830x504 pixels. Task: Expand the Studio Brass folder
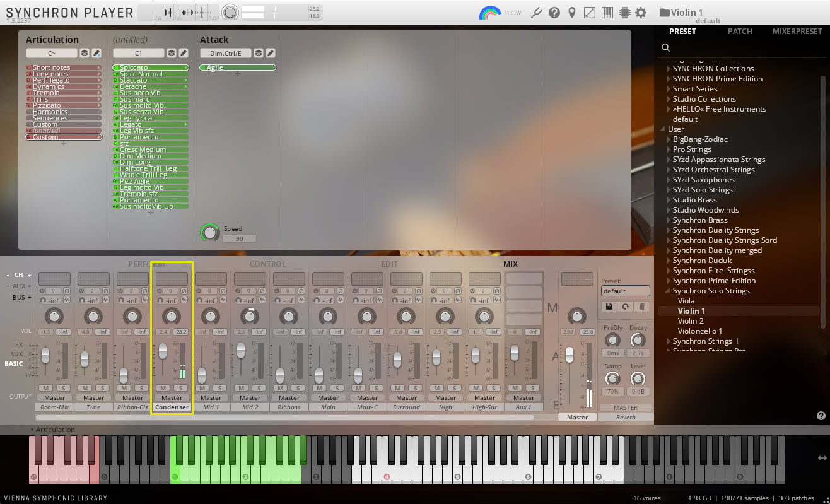pyautogui.click(x=669, y=200)
